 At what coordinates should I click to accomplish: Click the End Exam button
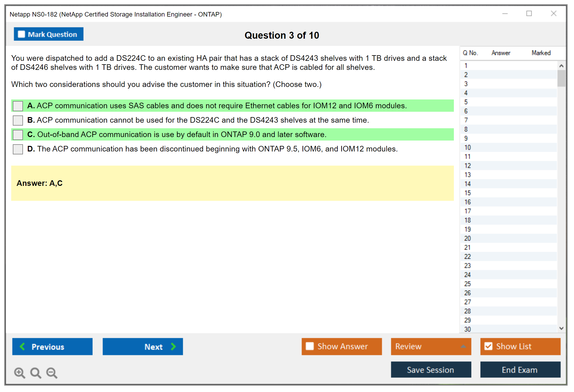coord(520,370)
